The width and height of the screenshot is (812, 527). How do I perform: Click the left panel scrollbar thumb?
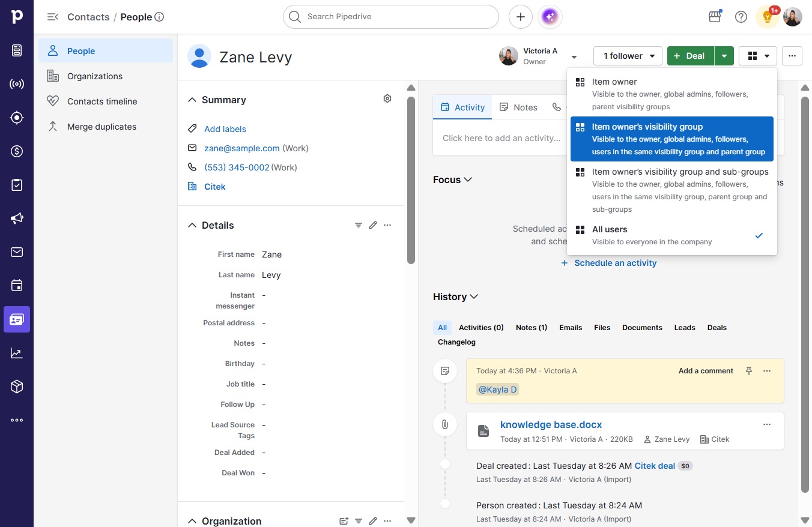(x=411, y=180)
